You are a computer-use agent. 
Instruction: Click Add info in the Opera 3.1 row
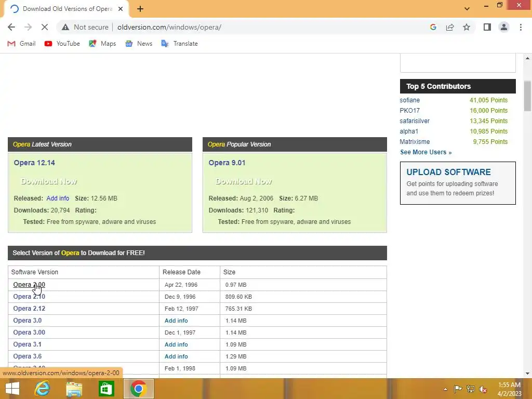(x=176, y=344)
